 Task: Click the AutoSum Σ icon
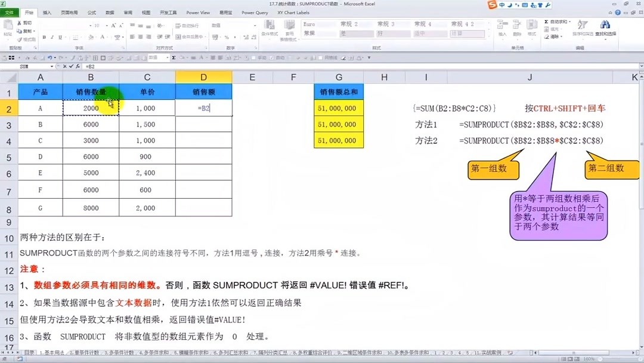click(547, 22)
